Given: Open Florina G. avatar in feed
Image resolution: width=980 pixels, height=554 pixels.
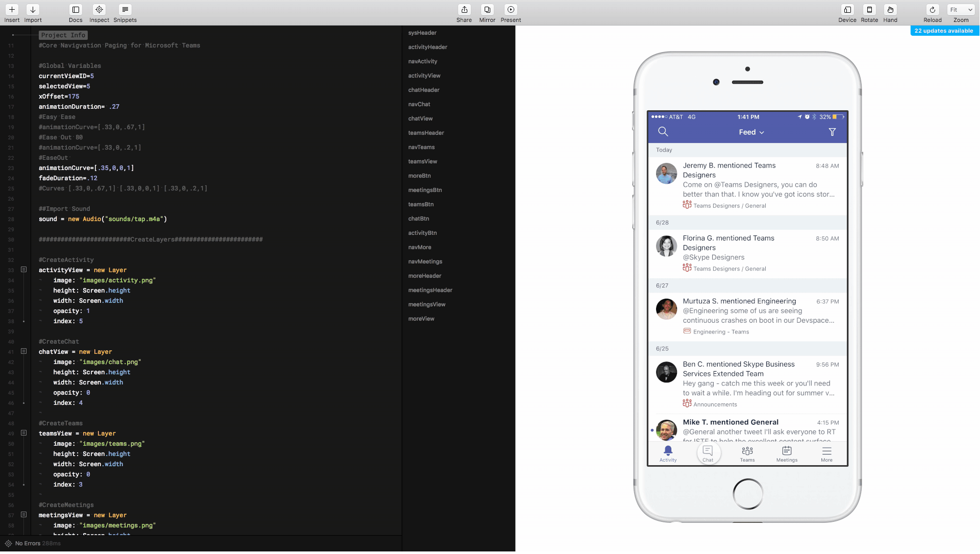Looking at the screenshot, I should (x=666, y=246).
